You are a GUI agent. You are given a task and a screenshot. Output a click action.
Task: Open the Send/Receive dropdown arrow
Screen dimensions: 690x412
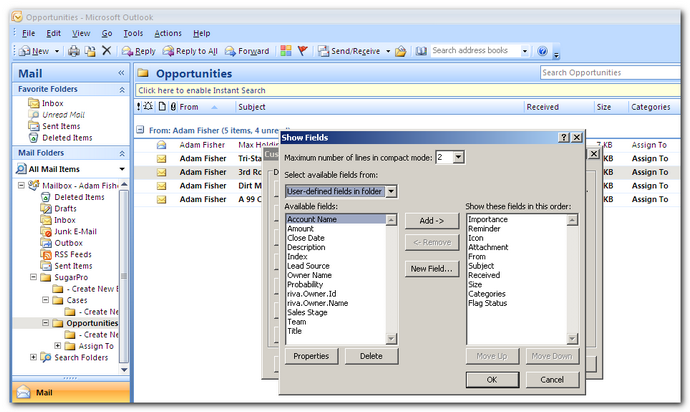coord(388,51)
